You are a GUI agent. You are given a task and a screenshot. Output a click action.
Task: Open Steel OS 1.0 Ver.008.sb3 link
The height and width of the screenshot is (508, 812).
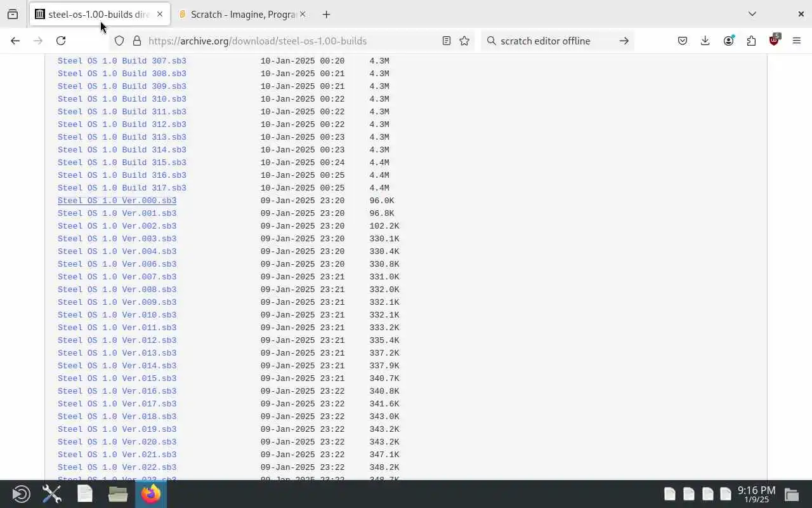pos(117,290)
